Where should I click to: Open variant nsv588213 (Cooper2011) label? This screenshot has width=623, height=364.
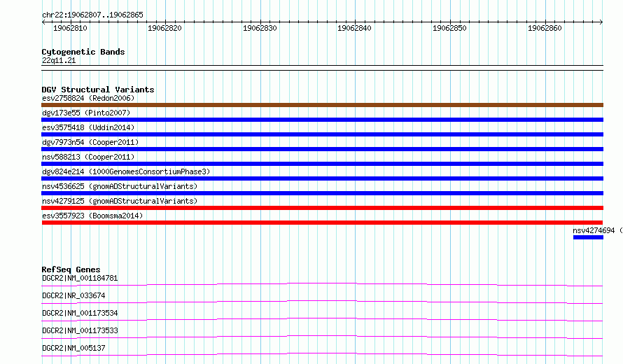coord(88,157)
